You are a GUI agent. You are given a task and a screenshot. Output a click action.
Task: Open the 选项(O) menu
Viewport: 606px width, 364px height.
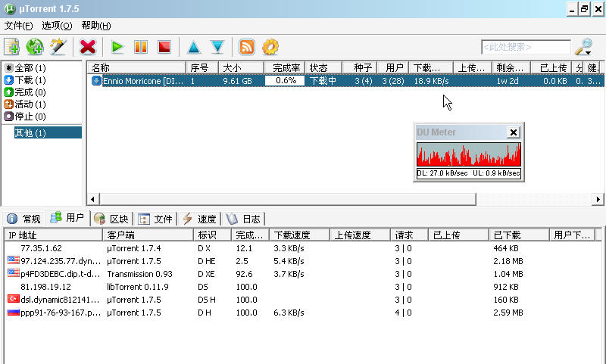coord(57,26)
